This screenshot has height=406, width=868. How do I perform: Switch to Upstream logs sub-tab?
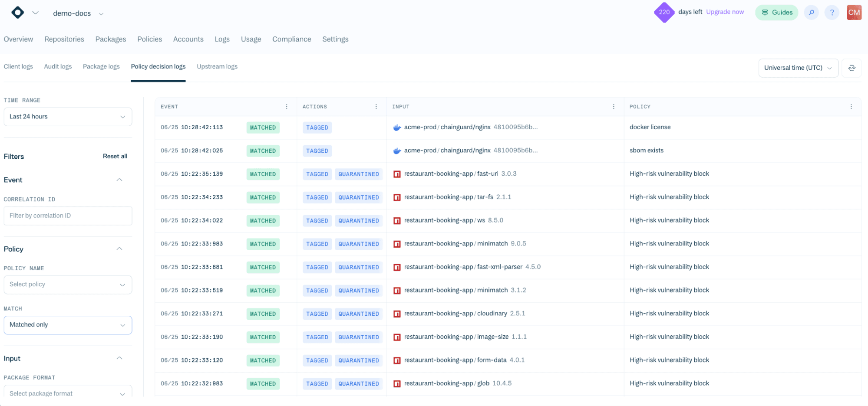click(217, 66)
